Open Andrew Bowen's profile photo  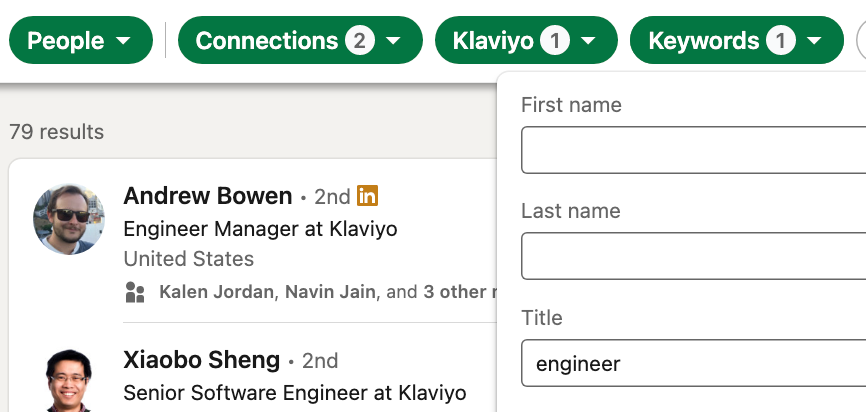point(69,219)
